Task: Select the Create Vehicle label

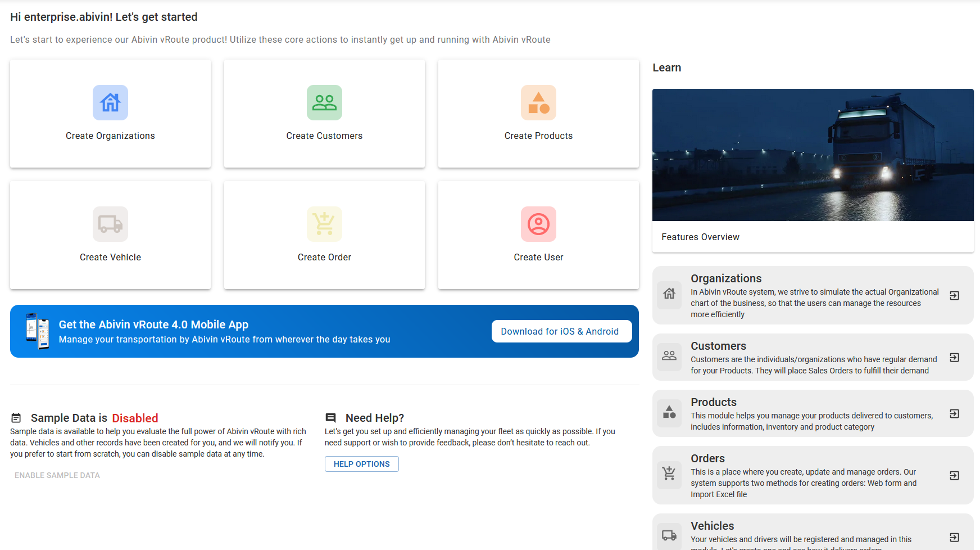Action: (x=110, y=257)
